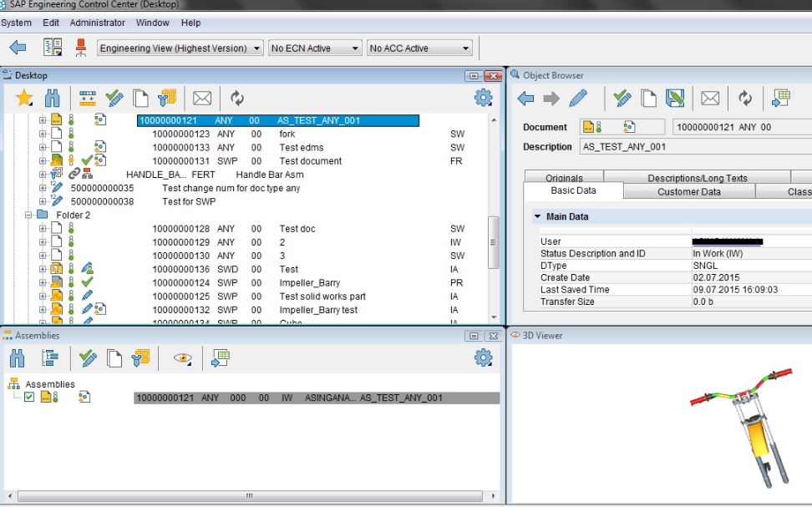
Task: Expand the HANDLE_BA... FERT row
Action: click(x=43, y=175)
